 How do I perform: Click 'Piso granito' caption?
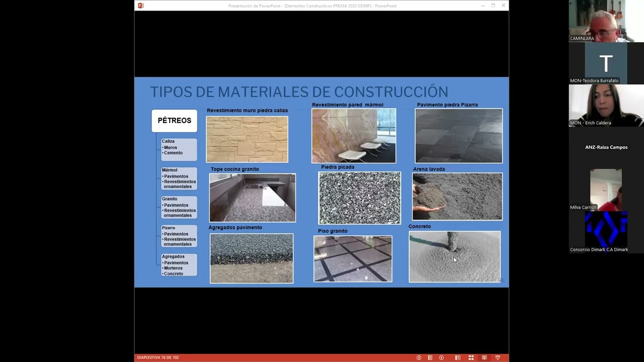pyautogui.click(x=333, y=231)
